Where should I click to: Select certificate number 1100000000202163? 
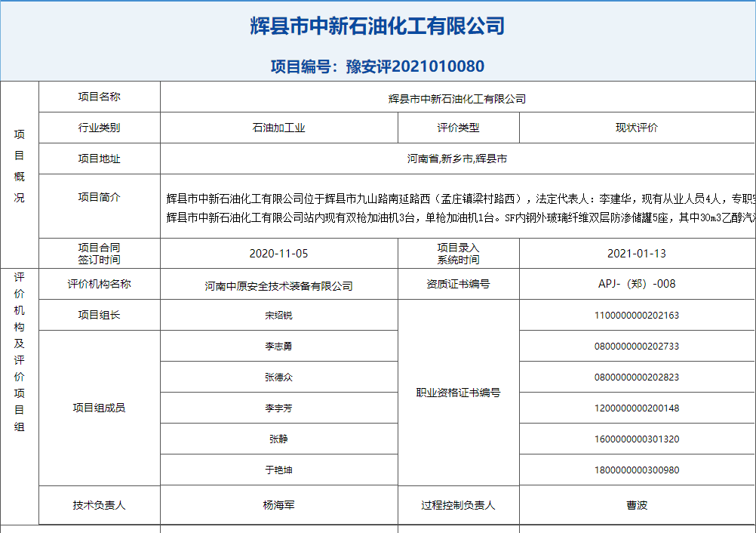tap(637, 316)
